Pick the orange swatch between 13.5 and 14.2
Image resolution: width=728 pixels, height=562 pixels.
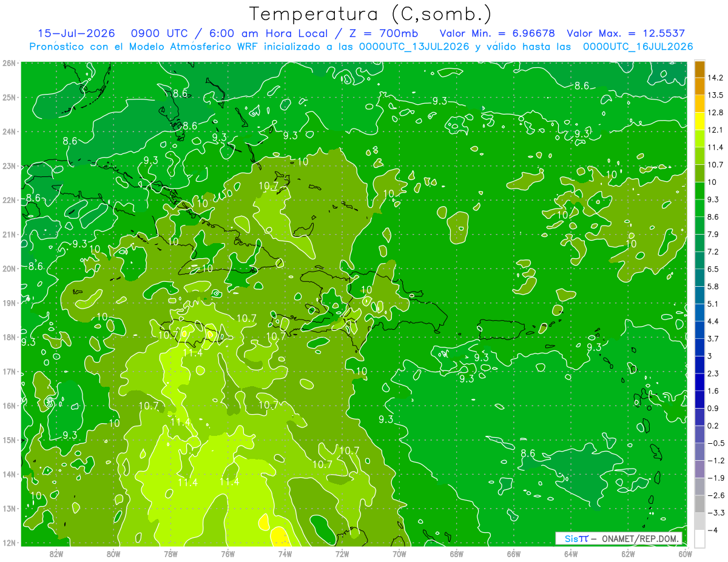tap(699, 87)
